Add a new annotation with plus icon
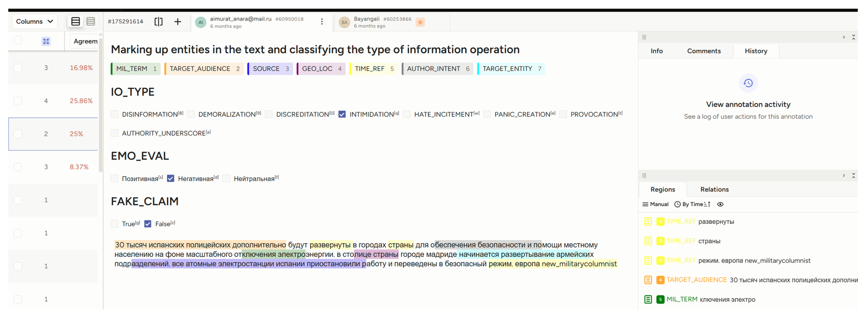 click(178, 22)
